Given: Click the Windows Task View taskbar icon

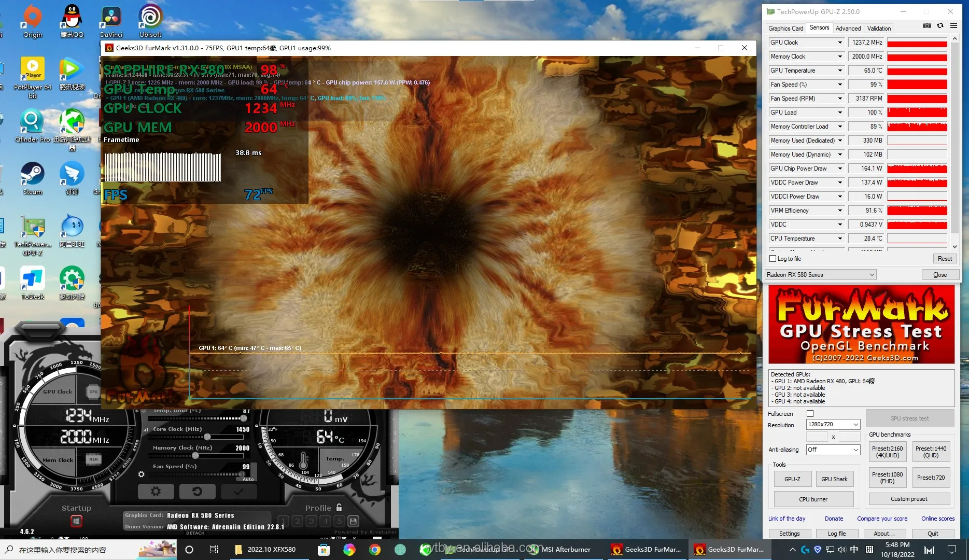Looking at the screenshot, I should (x=214, y=550).
